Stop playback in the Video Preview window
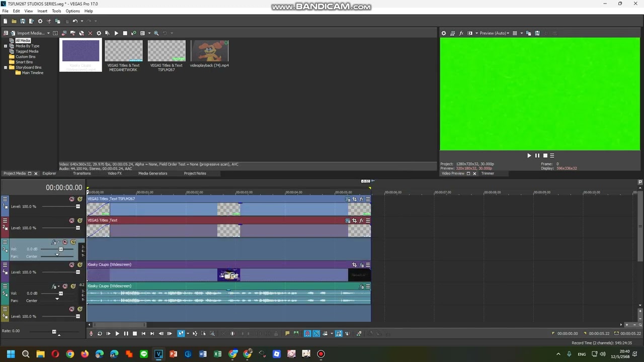Image resolution: width=644 pixels, height=362 pixels. tap(545, 156)
